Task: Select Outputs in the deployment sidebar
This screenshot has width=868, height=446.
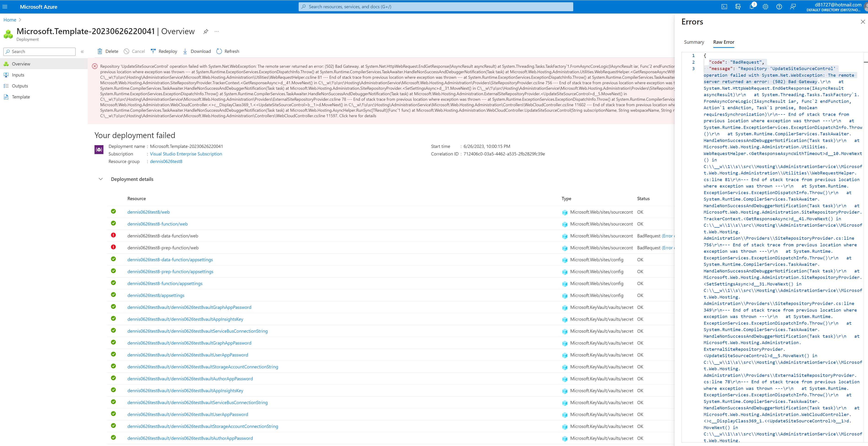Action: 20,86
